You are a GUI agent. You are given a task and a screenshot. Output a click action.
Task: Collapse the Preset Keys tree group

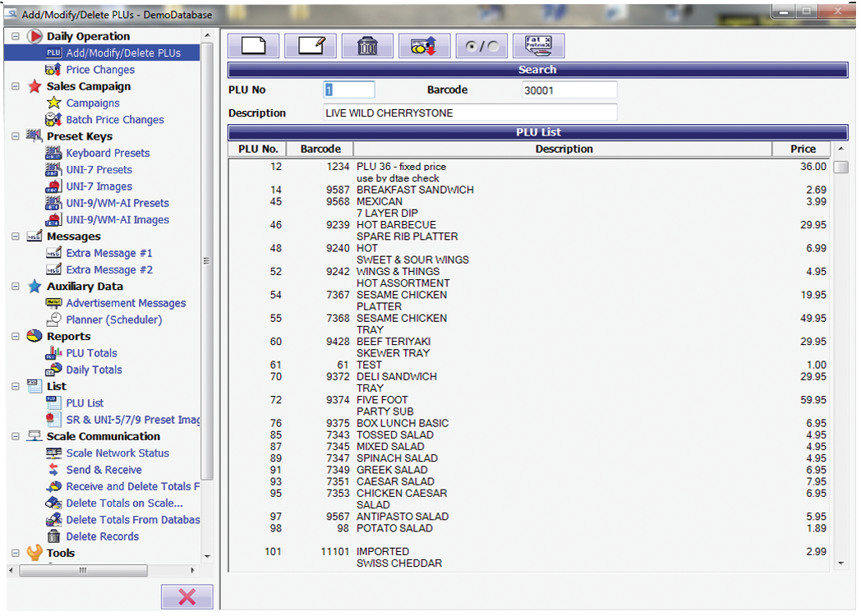coord(16,136)
